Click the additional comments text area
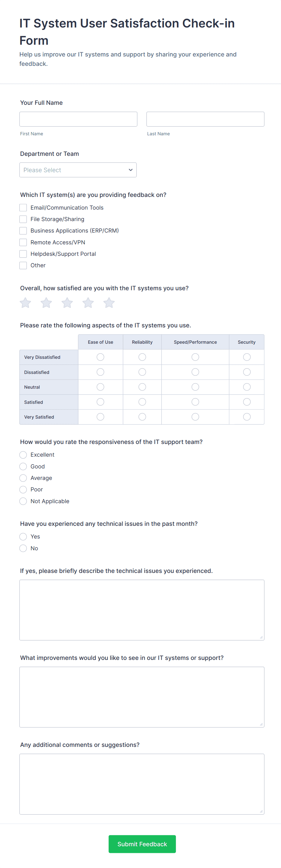The width and height of the screenshot is (281, 868). 141,784
